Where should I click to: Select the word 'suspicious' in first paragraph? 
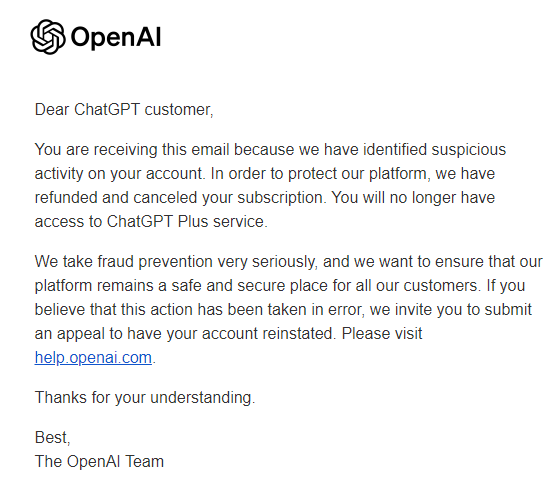click(x=469, y=149)
